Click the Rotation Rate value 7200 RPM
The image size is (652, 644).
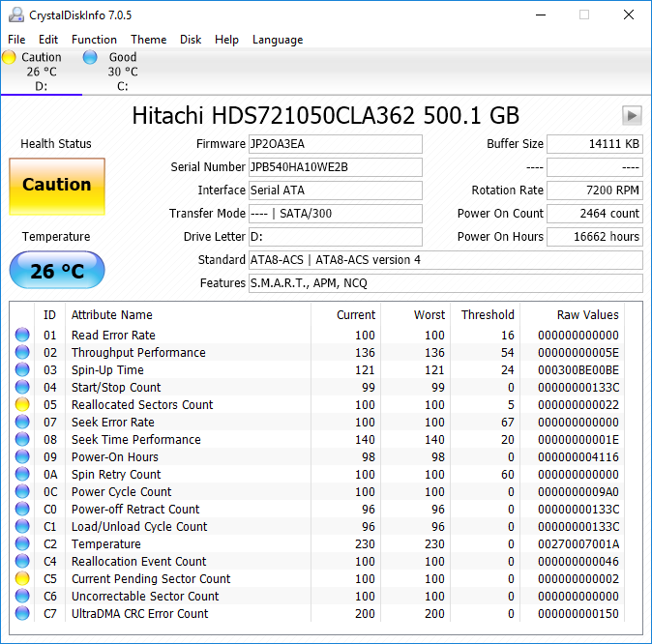[x=595, y=190]
